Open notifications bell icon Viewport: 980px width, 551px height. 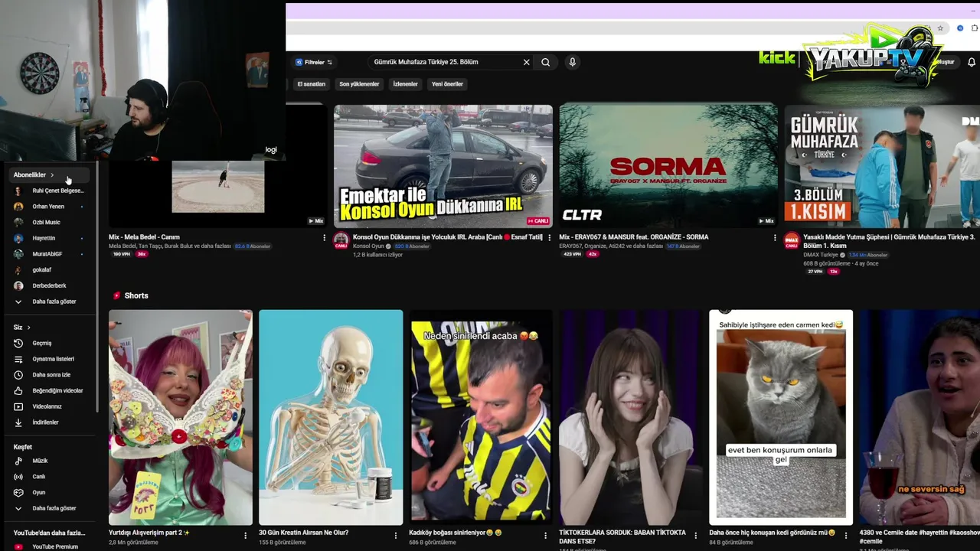coord(972,62)
